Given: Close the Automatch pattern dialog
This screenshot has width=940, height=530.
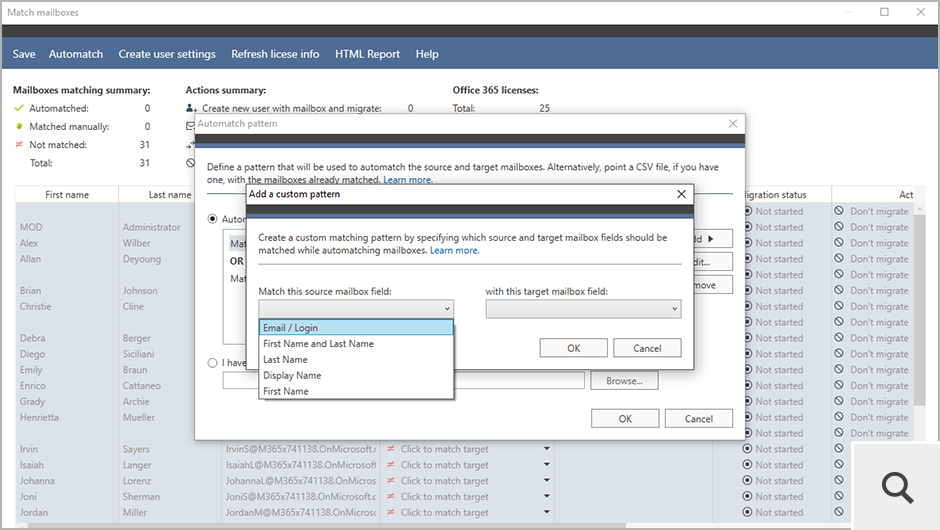Looking at the screenshot, I should [733, 124].
